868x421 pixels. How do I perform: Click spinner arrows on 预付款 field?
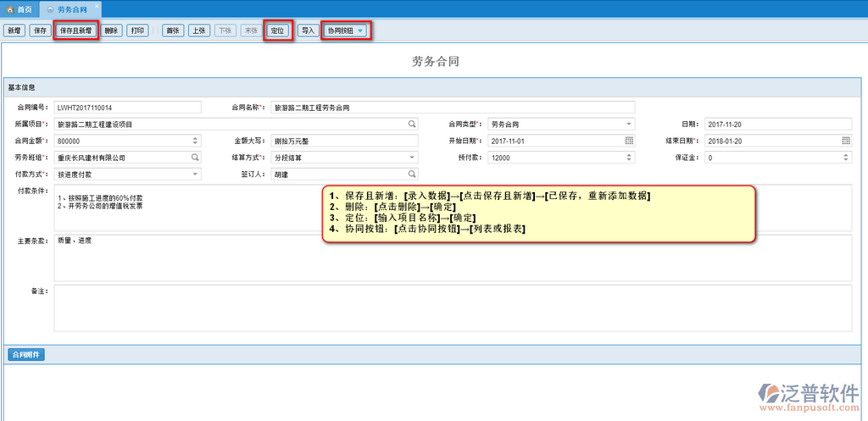(629, 158)
